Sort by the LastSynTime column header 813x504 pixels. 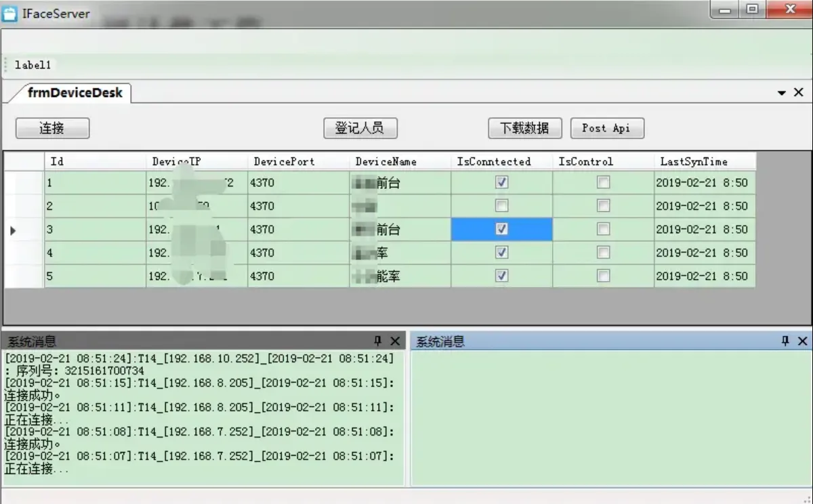point(705,161)
